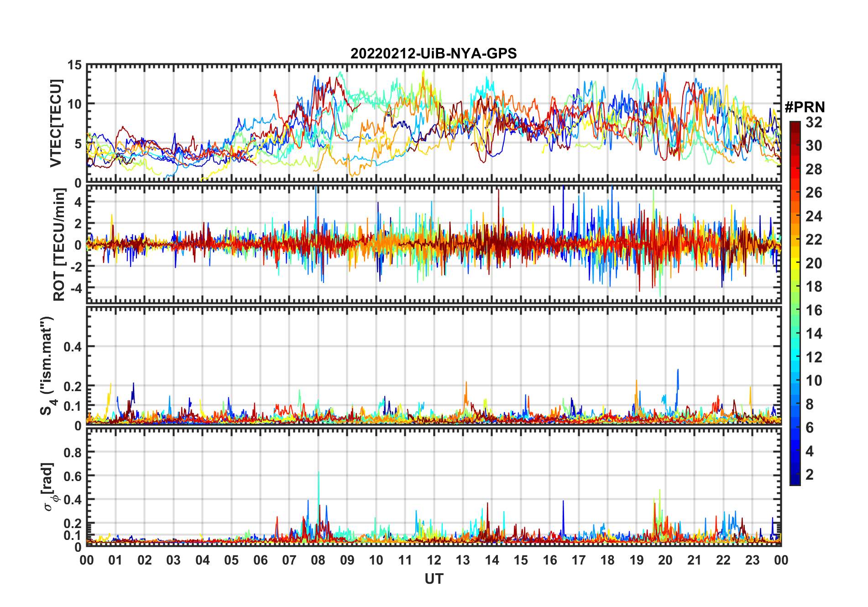Click sigma phi axis tick label 0.8
The image size is (868, 607).
click(73, 453)
